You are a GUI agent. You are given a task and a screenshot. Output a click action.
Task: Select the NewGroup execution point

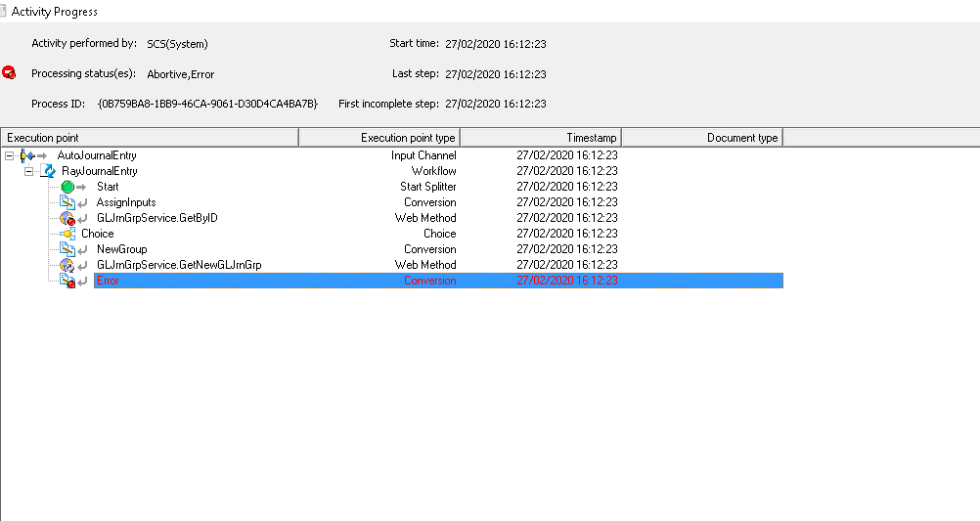[x=122, y=249]
